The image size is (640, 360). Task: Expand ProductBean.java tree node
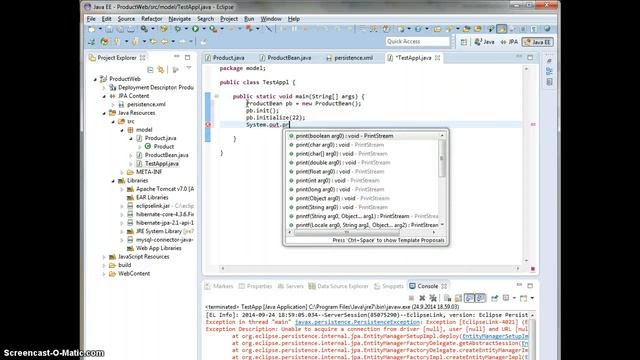pyautogui.click(x=131, y=155)
